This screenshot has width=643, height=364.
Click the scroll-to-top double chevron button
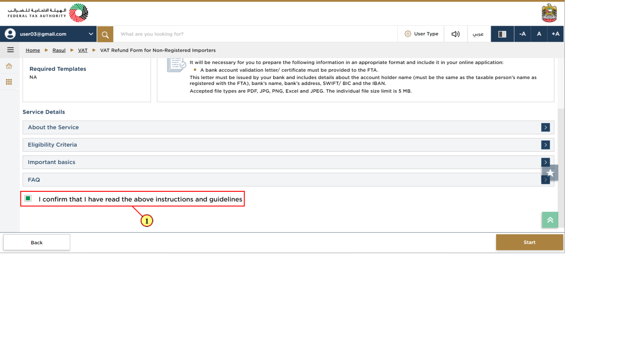pyautogui.click(x=550, y=220)
